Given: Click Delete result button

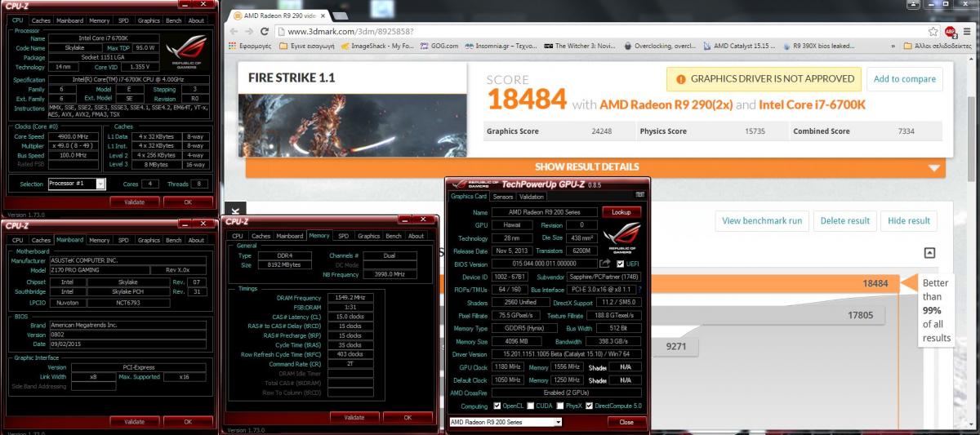Looking at the screenshot, I should point(845,220).
